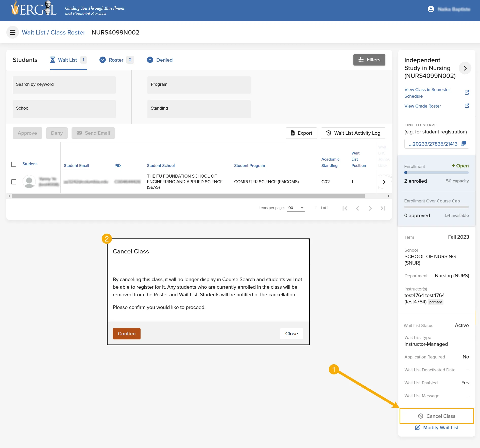
Task: Expand the student row details chevron
Action: click(384, 182)
